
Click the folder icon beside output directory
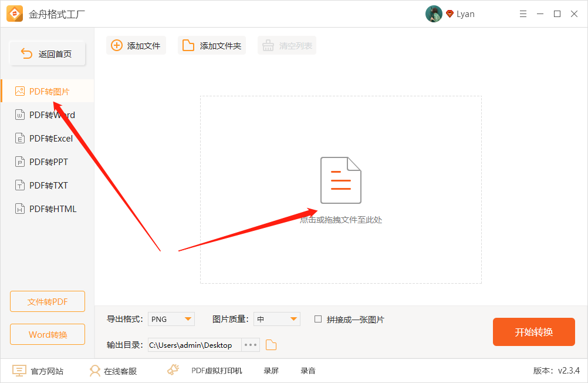tap(271, 345)
